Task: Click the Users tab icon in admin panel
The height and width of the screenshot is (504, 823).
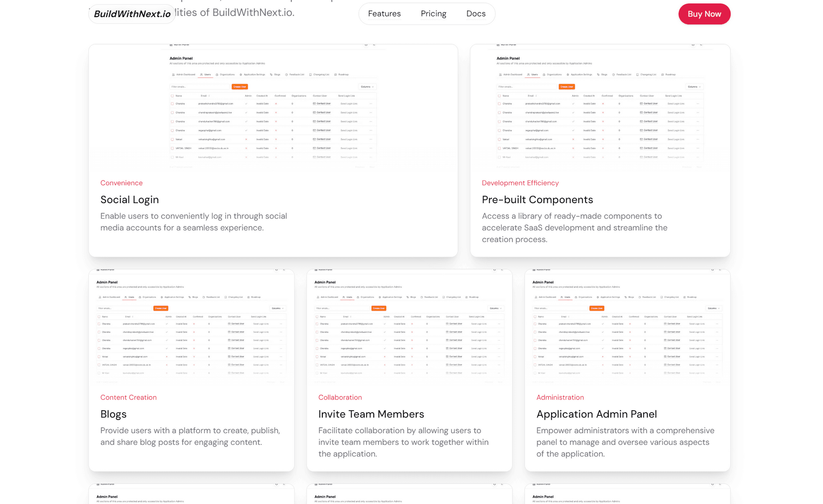Action: [x=201, y=74]
